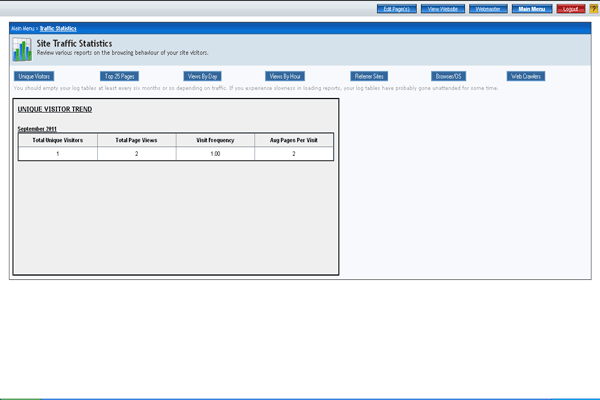Click the Site Traffic Statistics chart icon
This screenshot has width=600, height=400.
point(21,50)
